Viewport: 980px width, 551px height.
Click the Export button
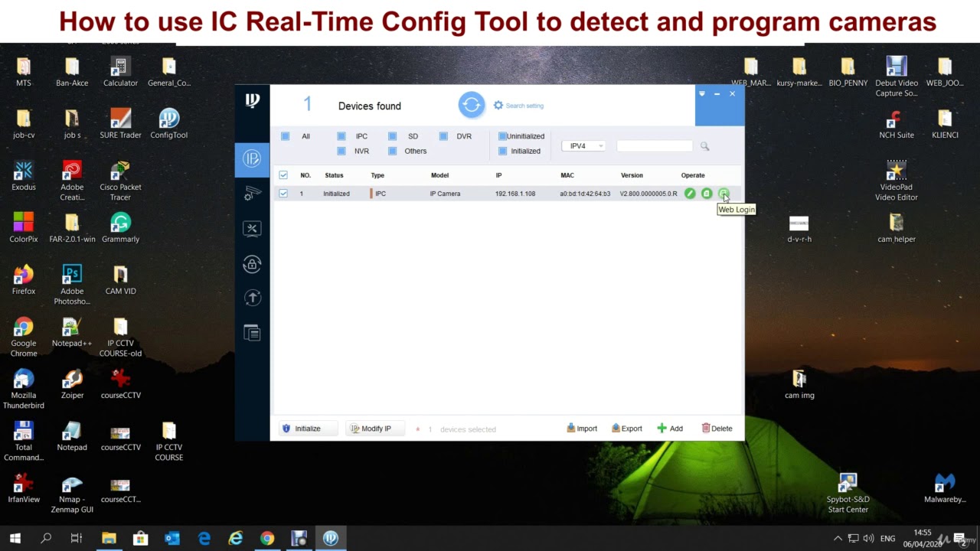627,429
